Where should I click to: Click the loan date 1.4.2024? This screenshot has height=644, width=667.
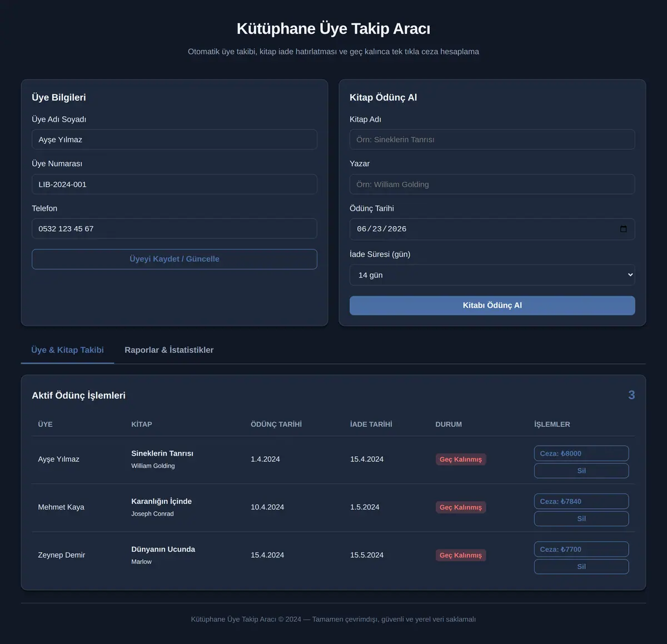point(265,460)
